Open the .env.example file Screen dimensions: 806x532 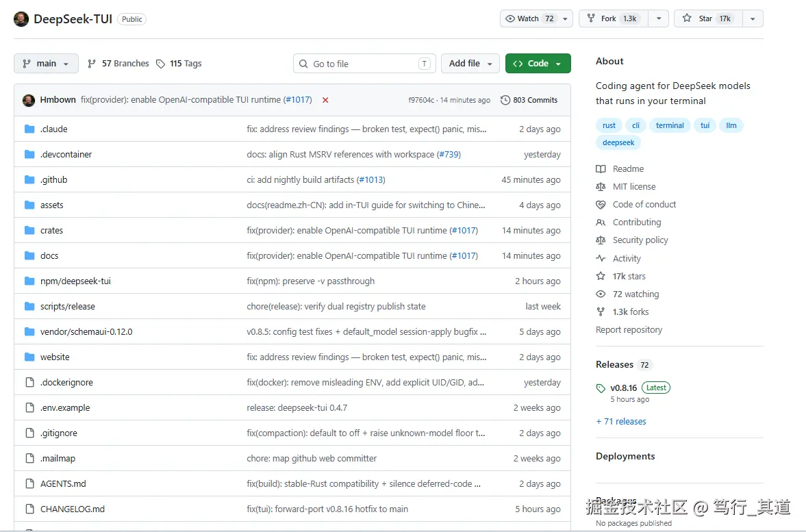65,407
